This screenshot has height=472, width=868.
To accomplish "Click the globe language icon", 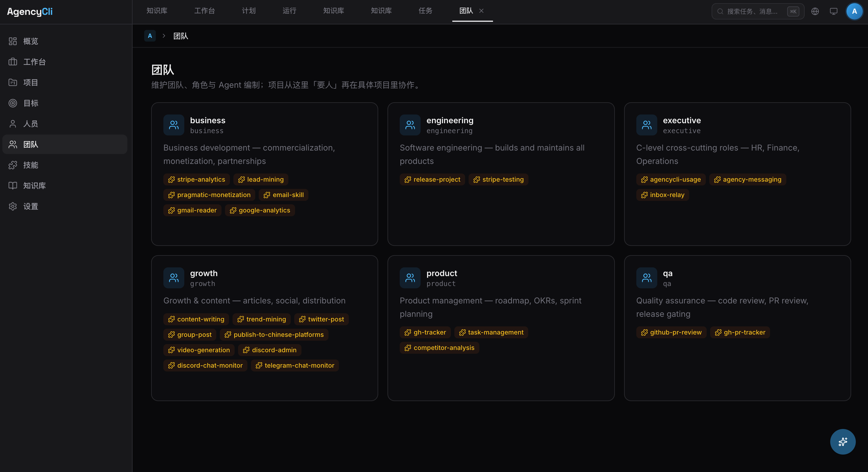I will [815, 11].
